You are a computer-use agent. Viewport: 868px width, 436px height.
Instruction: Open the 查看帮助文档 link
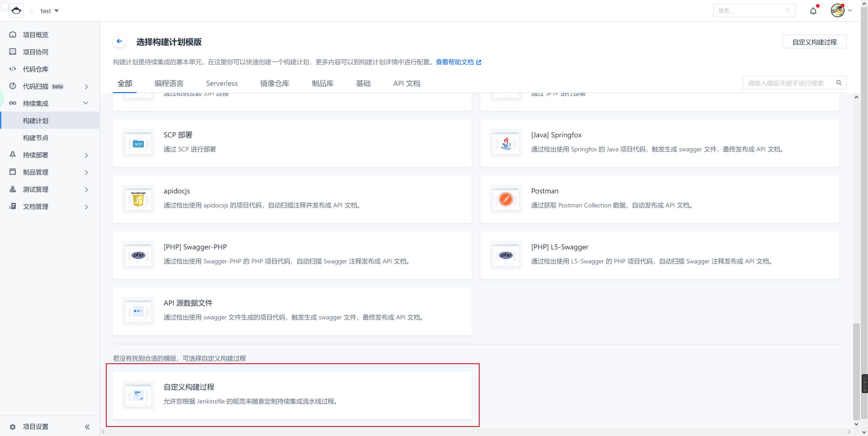(x=458, y=62)
